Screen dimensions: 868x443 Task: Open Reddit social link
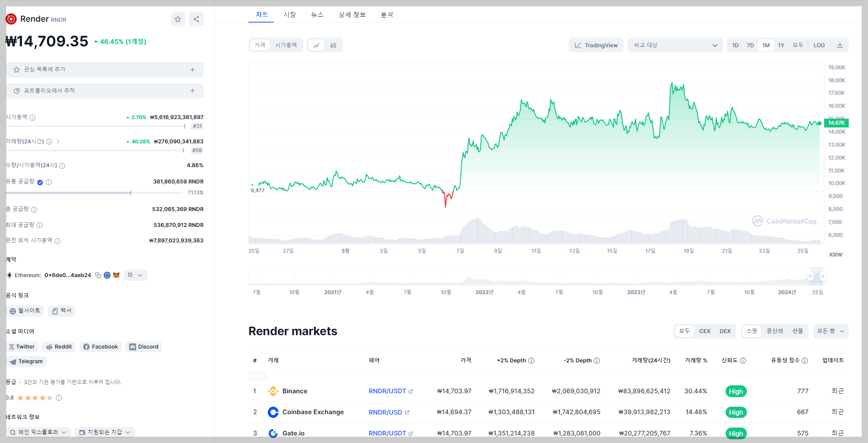[x=59, y=347]
